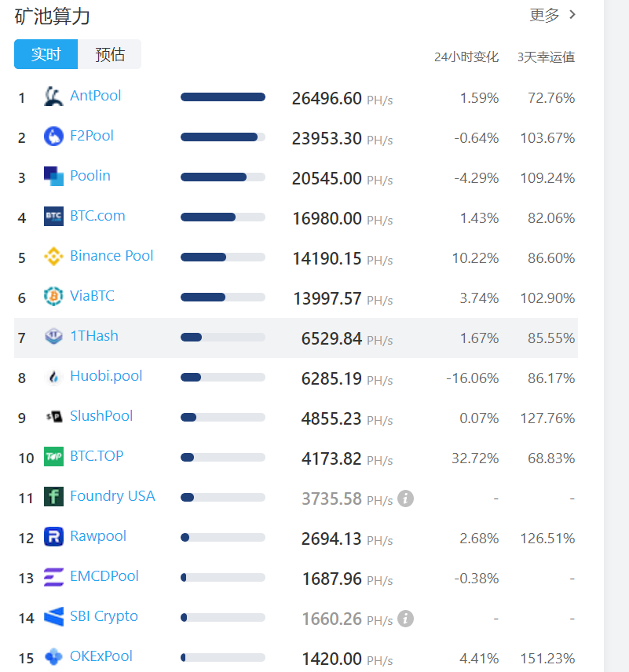Open the Huobi.pool link
This screenshot has height=672, width=629.
point(106,376)
